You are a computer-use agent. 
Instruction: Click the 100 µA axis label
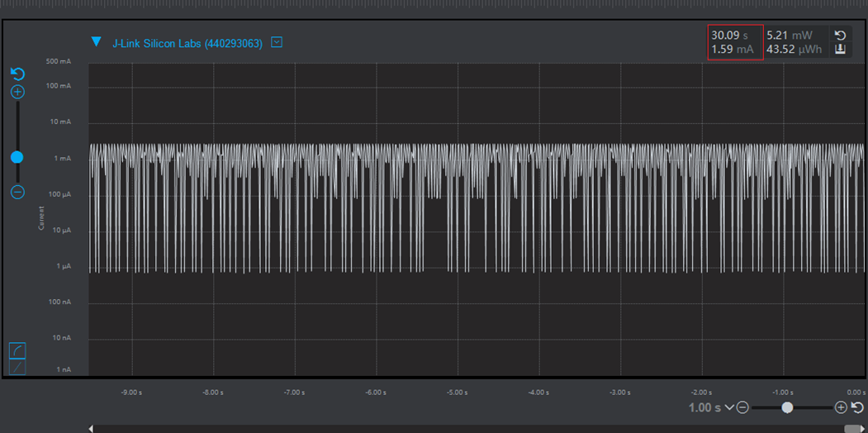click(59, 194)
